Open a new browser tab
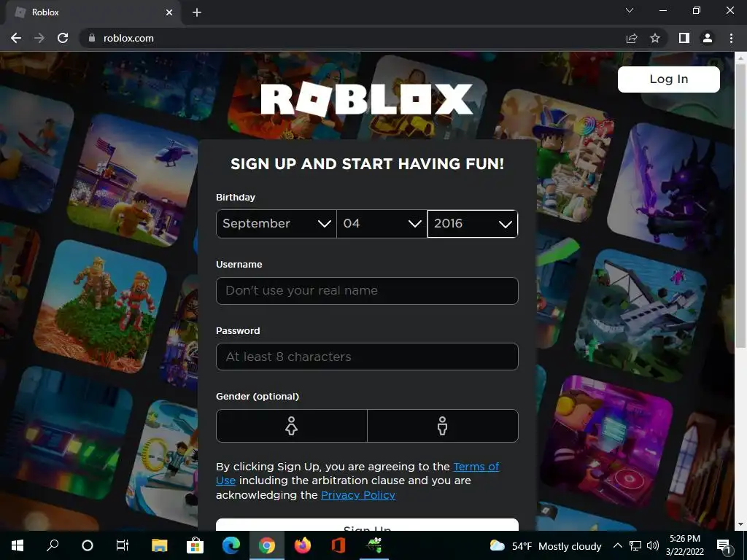Screen dimensions: 747x560 pos(197,12)
